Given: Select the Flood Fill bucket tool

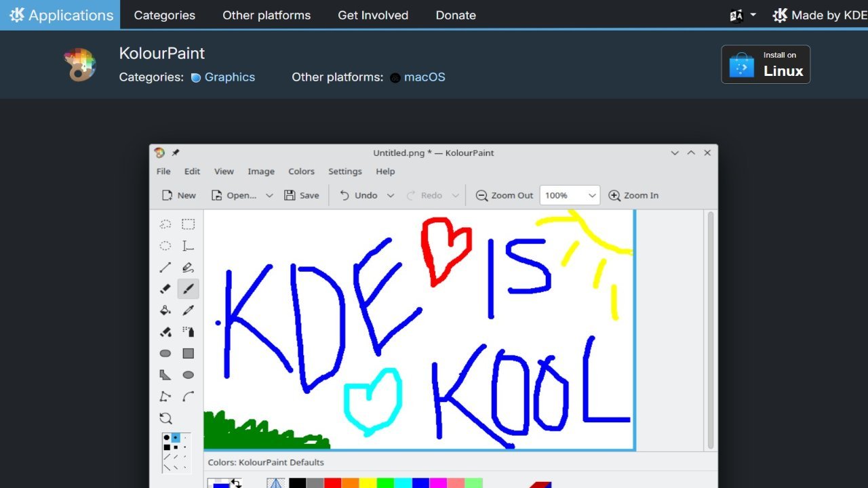Looking at the screenshot, I should [x=165, y=310].
